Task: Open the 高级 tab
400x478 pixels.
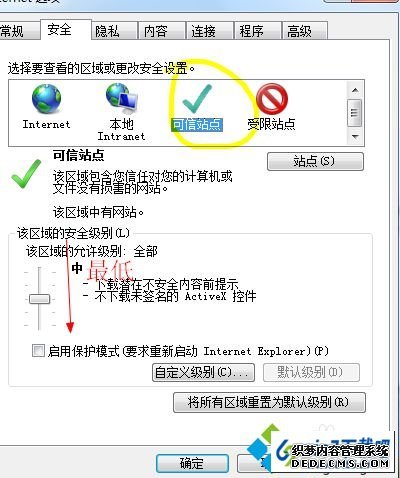Action: [305, 31]
